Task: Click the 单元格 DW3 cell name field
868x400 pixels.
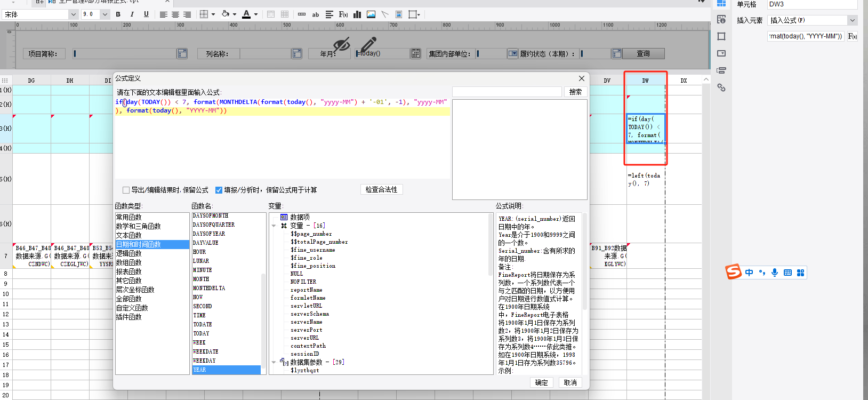Action: tap(812, 4)
